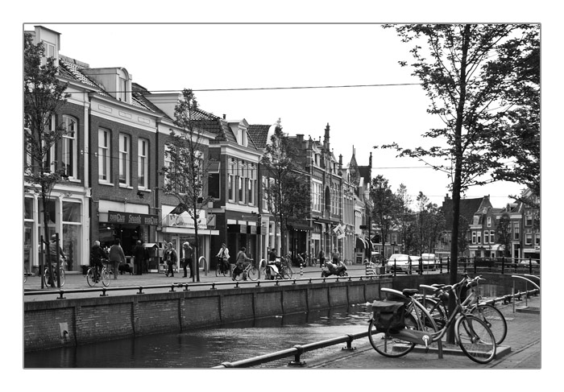
Task: Click the cyclist at the far left
Action: [55, 259]
